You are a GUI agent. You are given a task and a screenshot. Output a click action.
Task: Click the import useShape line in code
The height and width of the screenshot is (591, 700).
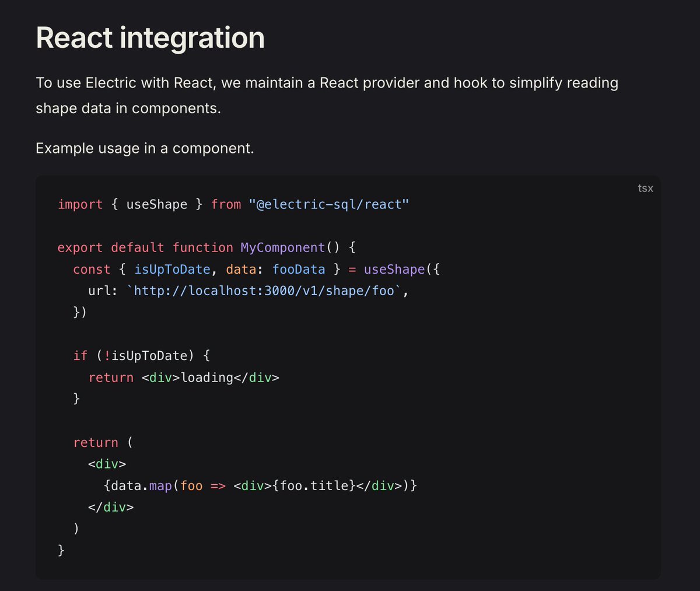[x=233, y=204]
